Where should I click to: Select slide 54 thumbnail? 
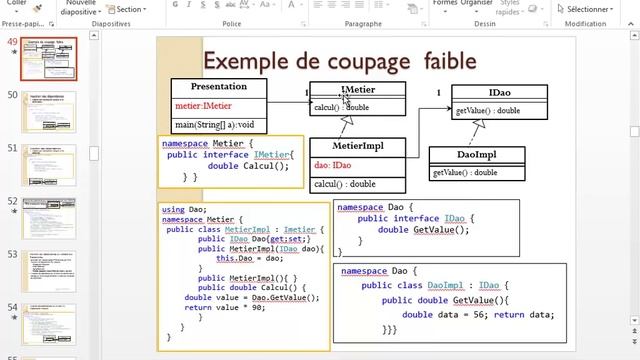pyautogui.click(x=49, y=324)
